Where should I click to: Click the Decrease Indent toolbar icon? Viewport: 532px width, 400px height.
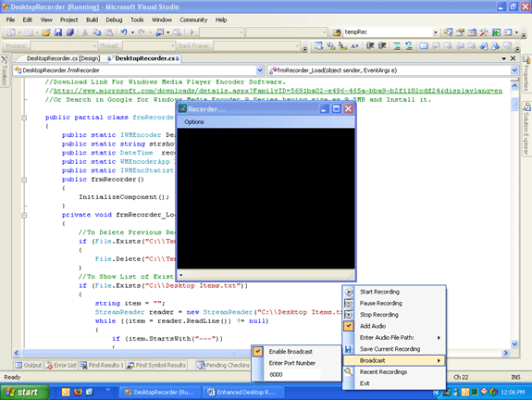370,45
